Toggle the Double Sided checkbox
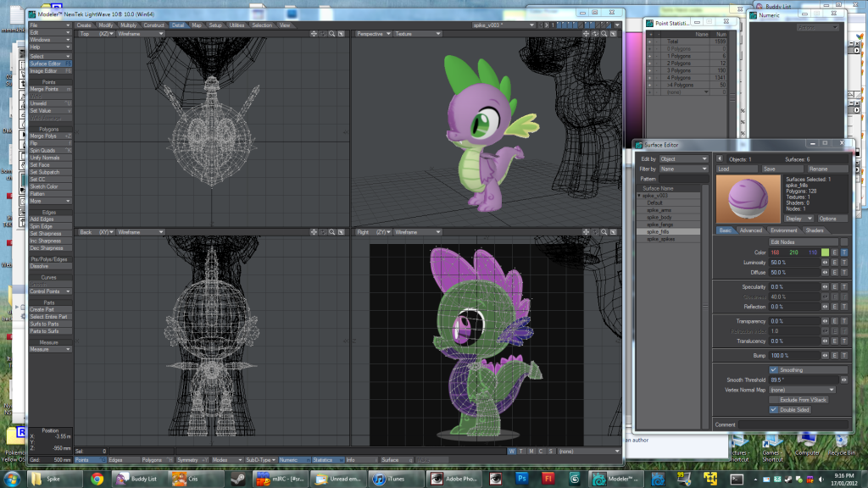This screenshot has height=488, width=868. pyautogui.click(x=773, y=409)
